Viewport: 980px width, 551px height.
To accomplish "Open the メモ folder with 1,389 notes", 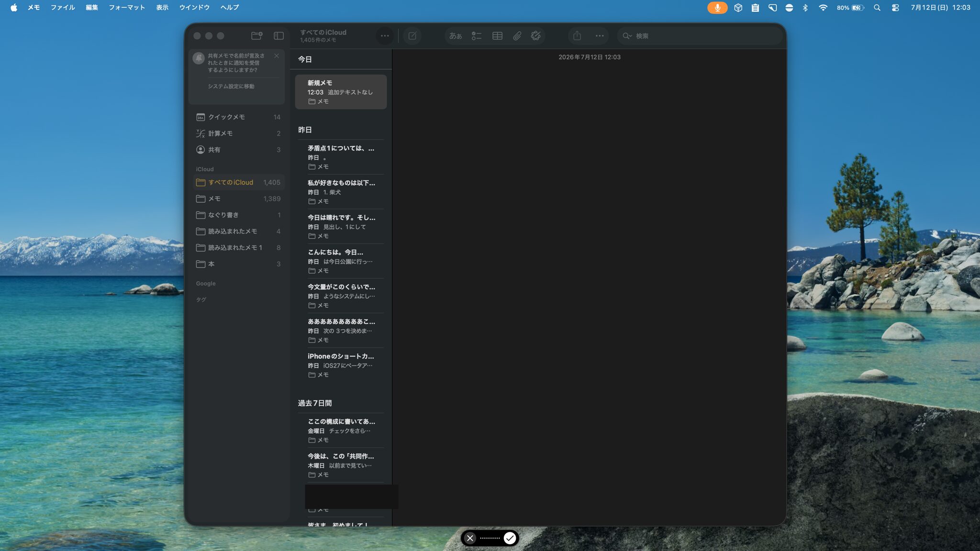I will pos(238,198).
